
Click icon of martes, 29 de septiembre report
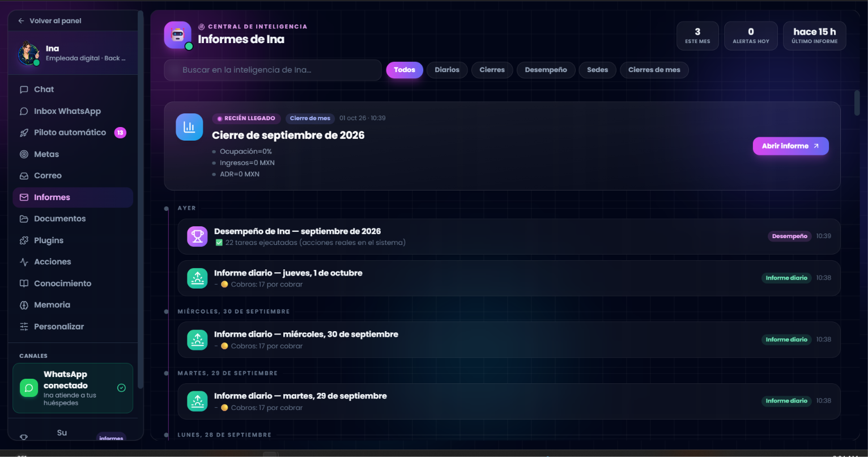(x=197, y=401)
